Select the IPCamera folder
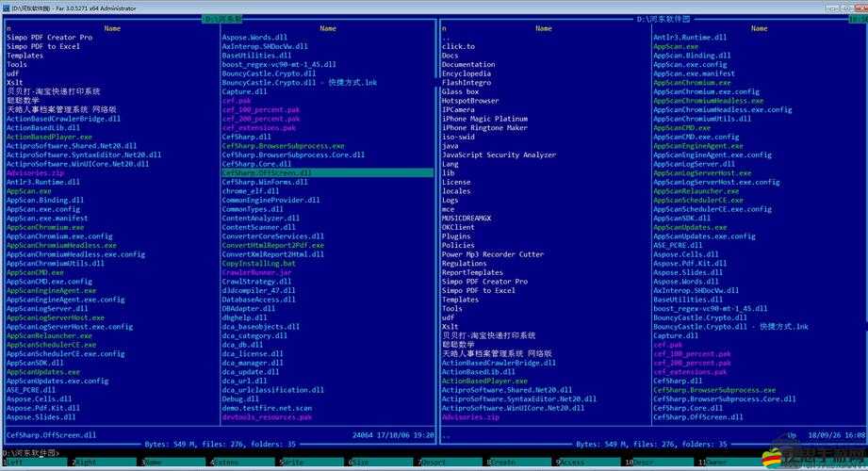Viewport: 868px width, 471px height. (458, 109)
